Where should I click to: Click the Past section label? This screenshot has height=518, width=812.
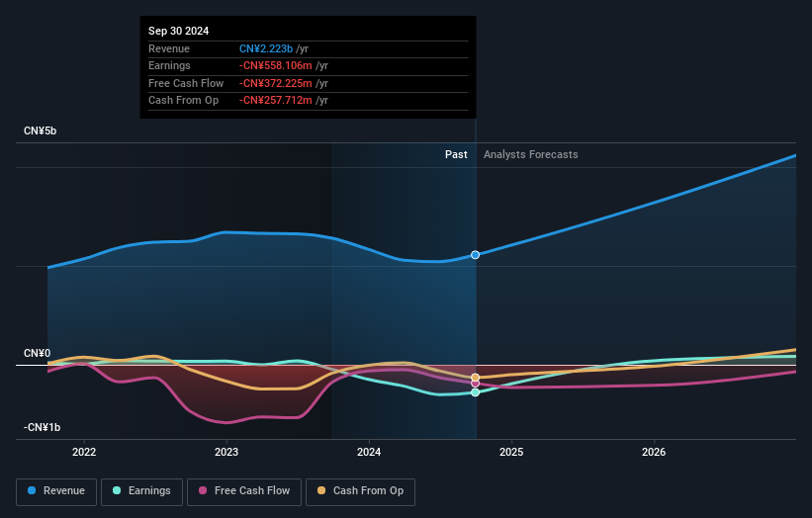click(456, 154)
